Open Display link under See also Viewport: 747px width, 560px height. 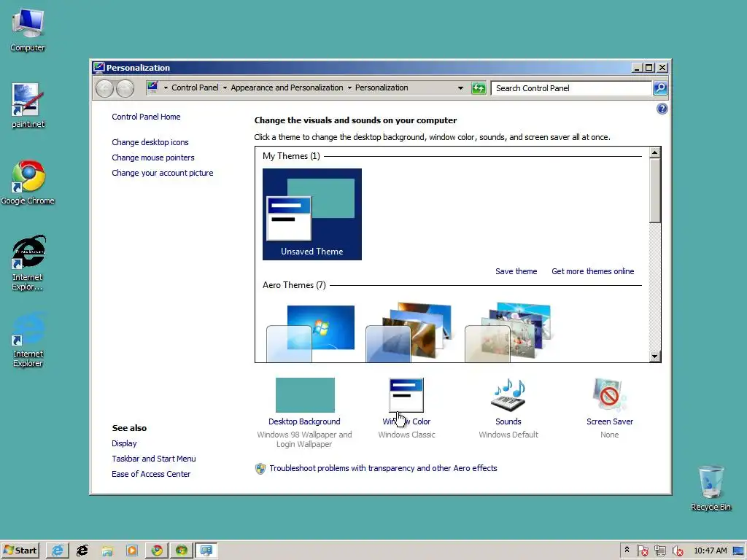[124, 443]
